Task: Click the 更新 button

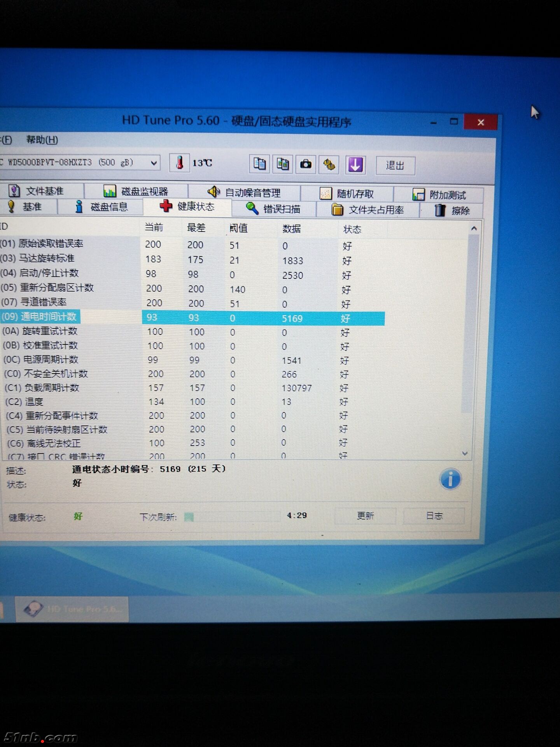Action: (365, 516)
